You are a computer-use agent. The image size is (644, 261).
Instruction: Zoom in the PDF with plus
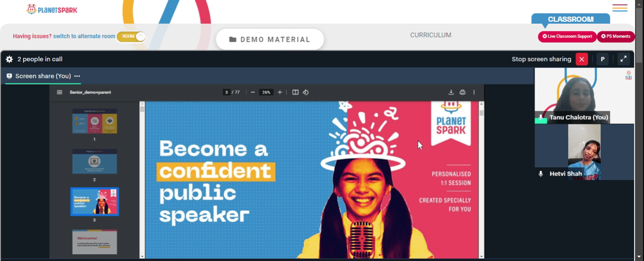click(279, 92)
